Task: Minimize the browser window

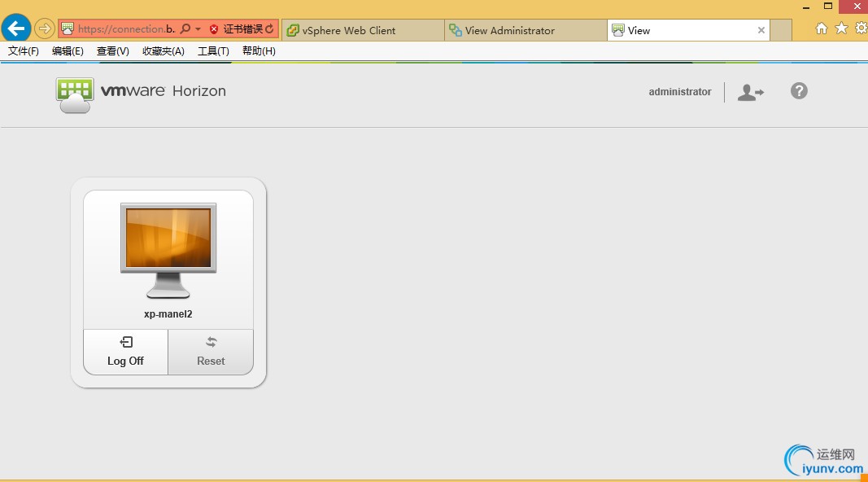Action: (806, 7)
